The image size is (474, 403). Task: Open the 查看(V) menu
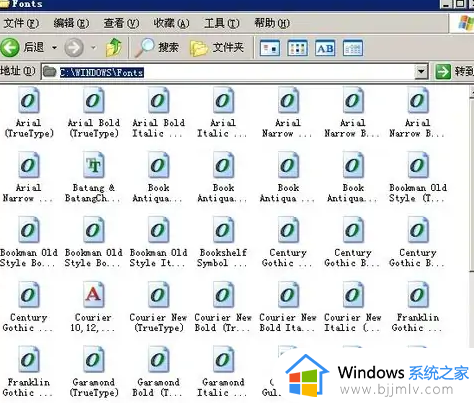coord(121,23)
